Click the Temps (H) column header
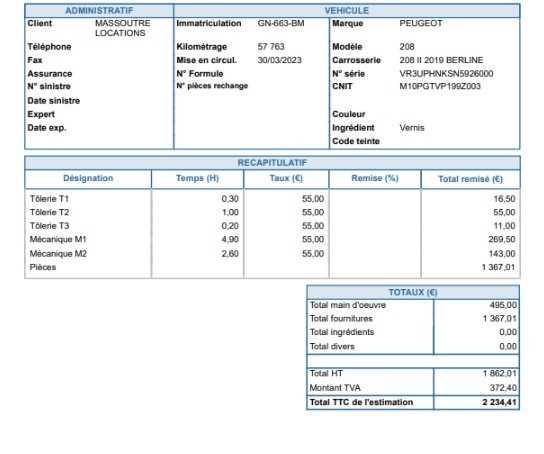This screenshot has height=454, width=544. pyautogui.click(x=197, y=178)
